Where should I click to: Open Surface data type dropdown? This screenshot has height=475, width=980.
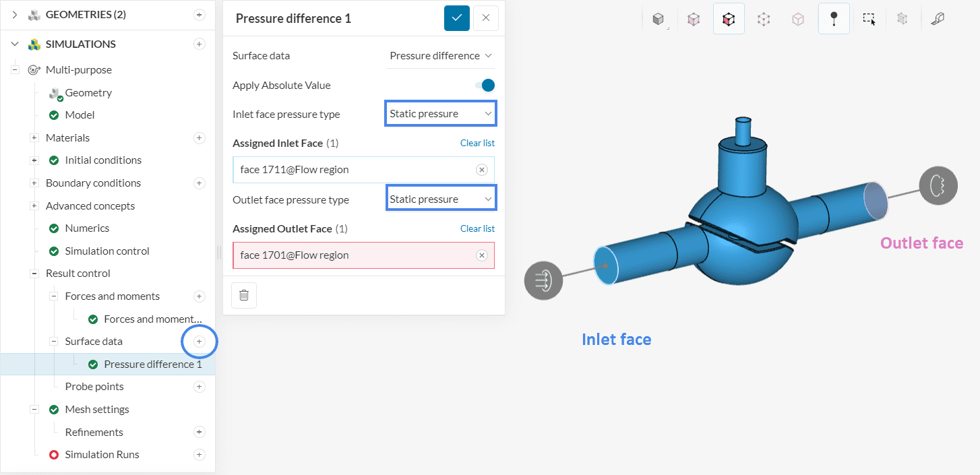(441, 56)
